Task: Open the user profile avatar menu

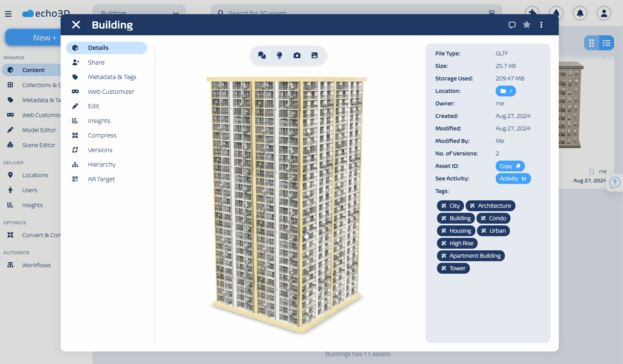Action: point(604,13)
